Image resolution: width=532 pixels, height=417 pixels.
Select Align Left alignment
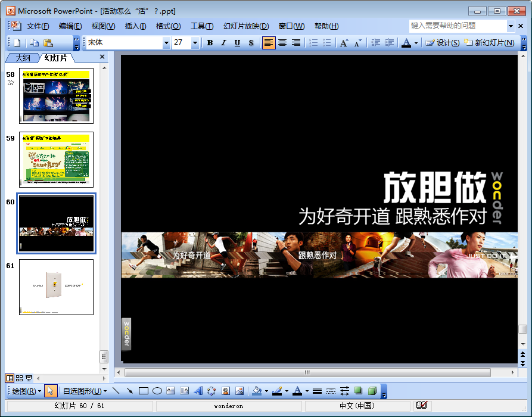coord(269,43)
